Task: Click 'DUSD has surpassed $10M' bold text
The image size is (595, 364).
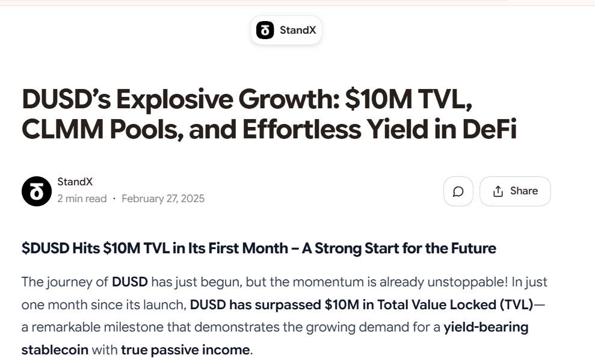Action: coord(274,305)
